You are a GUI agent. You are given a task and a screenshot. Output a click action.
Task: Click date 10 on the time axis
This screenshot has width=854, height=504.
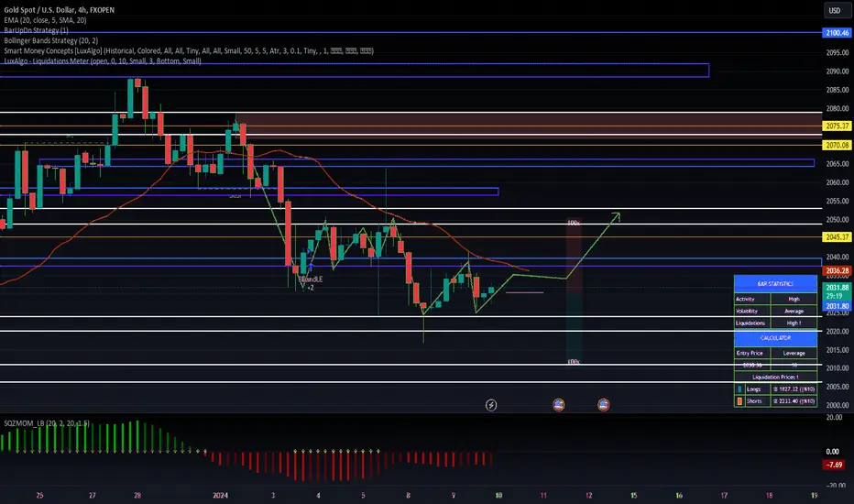[x=498, y=495]
